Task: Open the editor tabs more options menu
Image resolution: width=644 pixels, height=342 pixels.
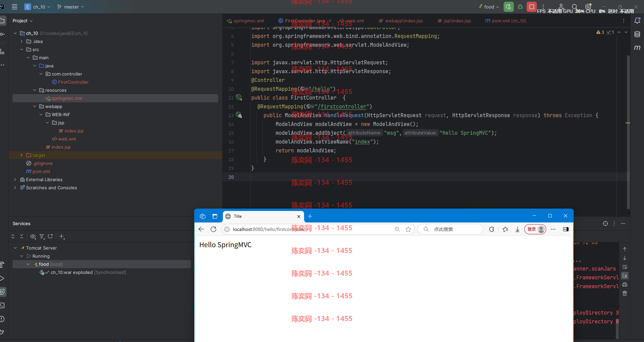Action: [624, 21]
